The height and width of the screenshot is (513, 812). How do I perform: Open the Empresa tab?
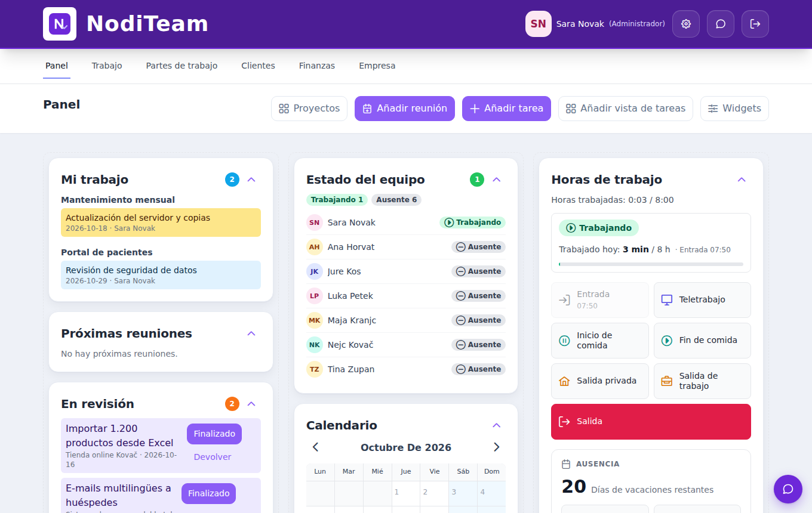point(377,66)
